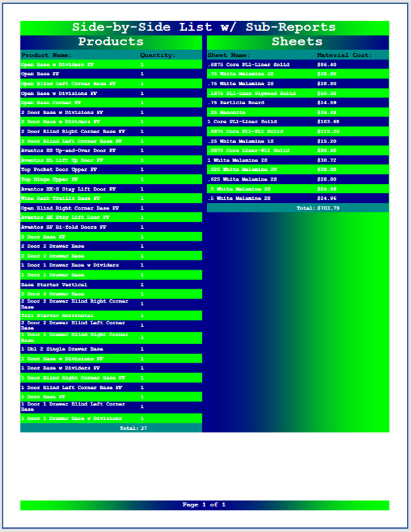Click 'Aventos HL Lift Up Door FF'
411x532 pixels.
coord(62,160)
